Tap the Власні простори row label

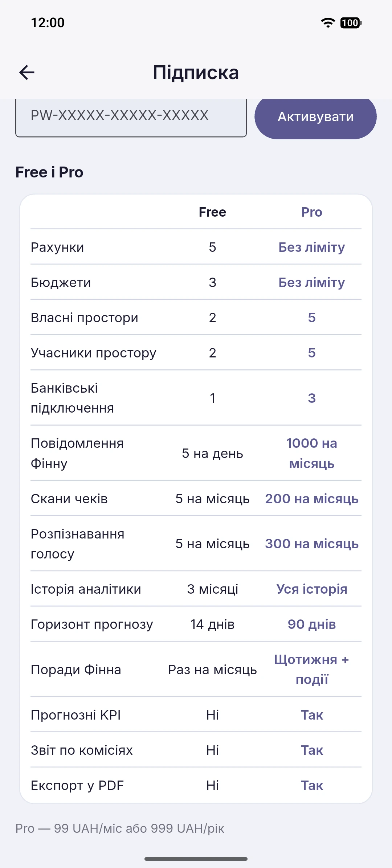point(85,318)
